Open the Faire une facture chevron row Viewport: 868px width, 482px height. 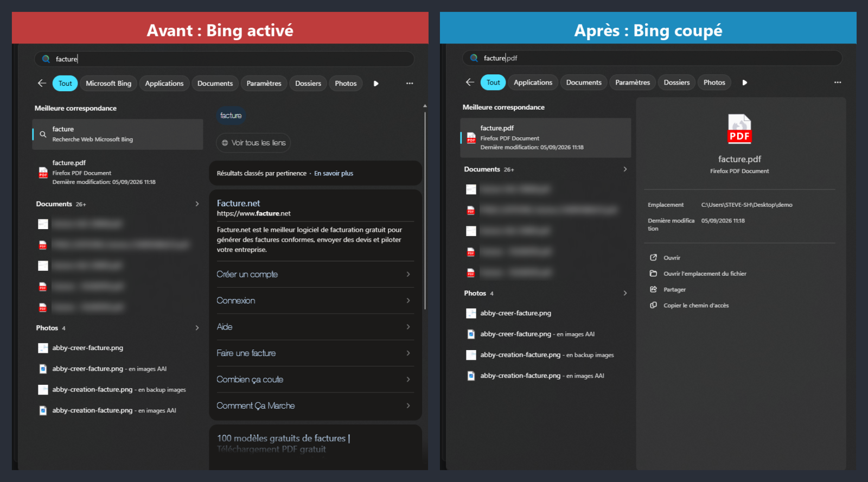click(x=315, y=353)
